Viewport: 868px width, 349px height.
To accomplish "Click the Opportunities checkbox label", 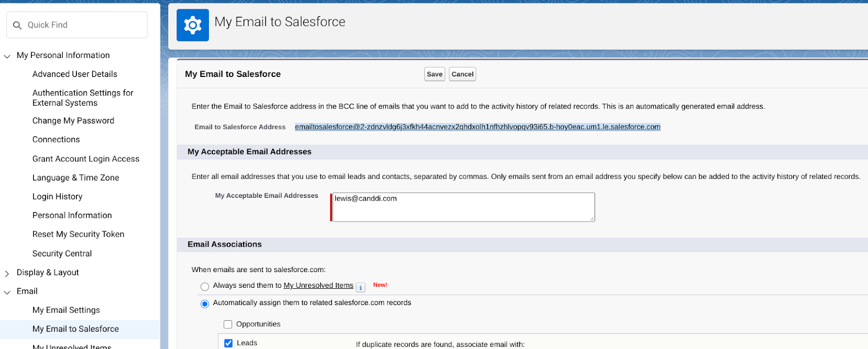I will coord(258,325).
